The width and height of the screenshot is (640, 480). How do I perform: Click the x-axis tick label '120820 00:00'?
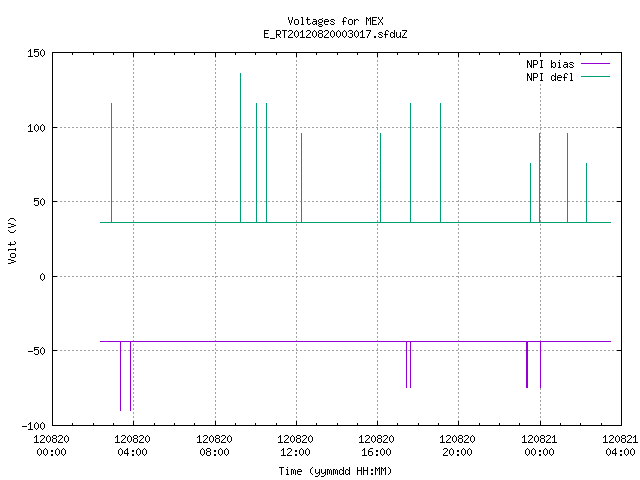coord(51,445)
